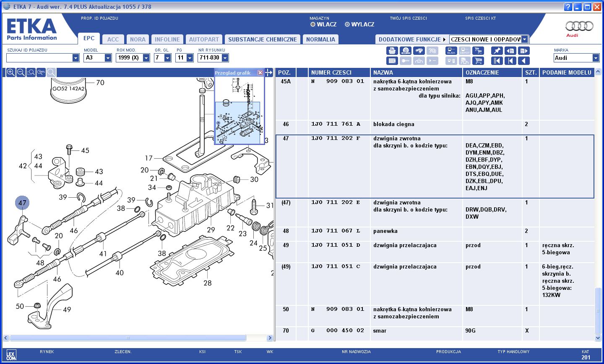Click the diagram horizontal scrollbar thumb
The image size is (604, 364).
coord(128,338)
